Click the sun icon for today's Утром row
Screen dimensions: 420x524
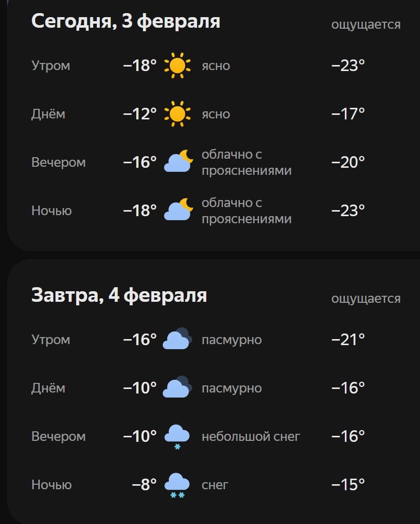pos(177,65)
